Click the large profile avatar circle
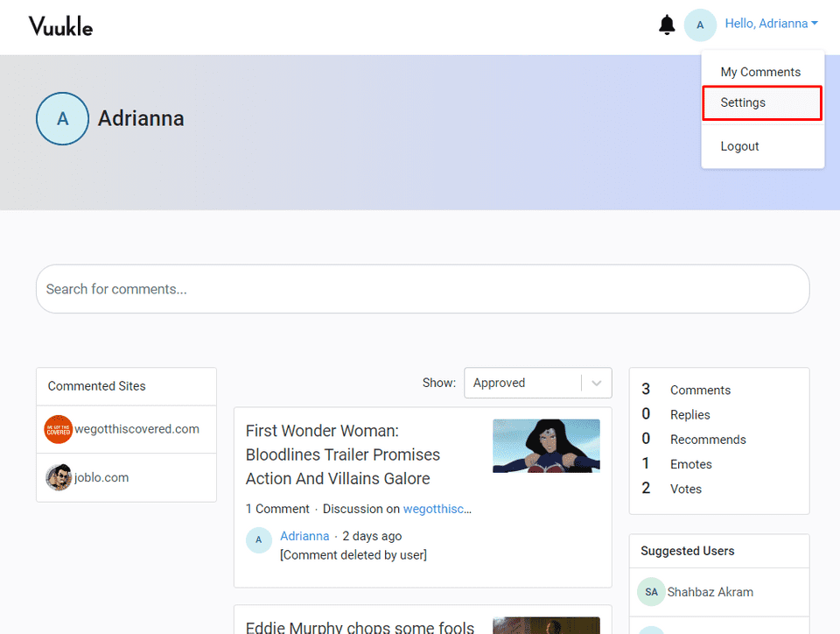 click(x=62, y=118)
